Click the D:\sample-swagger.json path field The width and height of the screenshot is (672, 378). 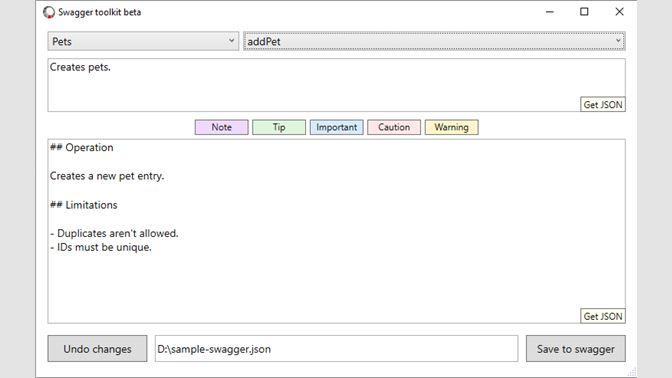pos(336,349)
